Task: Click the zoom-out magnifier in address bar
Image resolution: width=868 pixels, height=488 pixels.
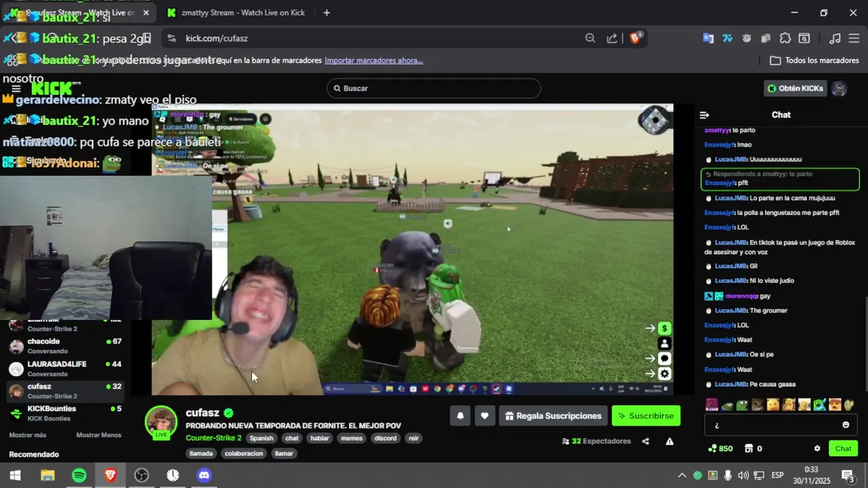Action: pyautogui.click(x=590, y=38)
